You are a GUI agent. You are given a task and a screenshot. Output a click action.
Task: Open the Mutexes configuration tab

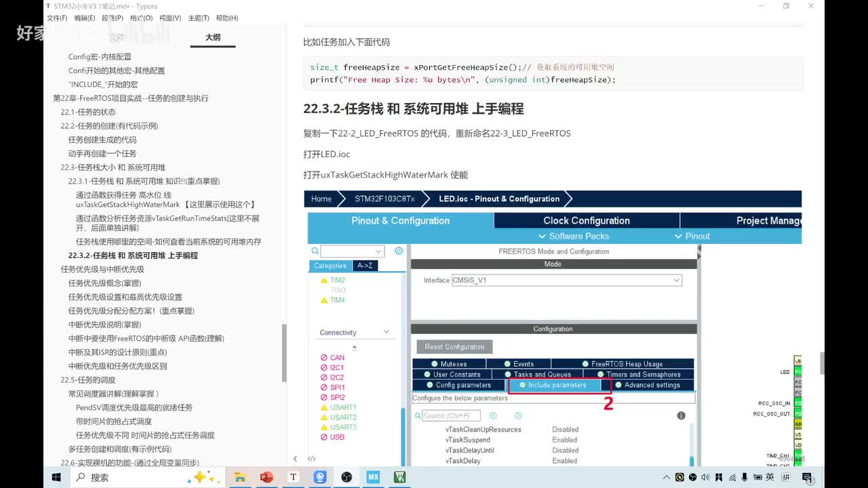click(448, 364)
